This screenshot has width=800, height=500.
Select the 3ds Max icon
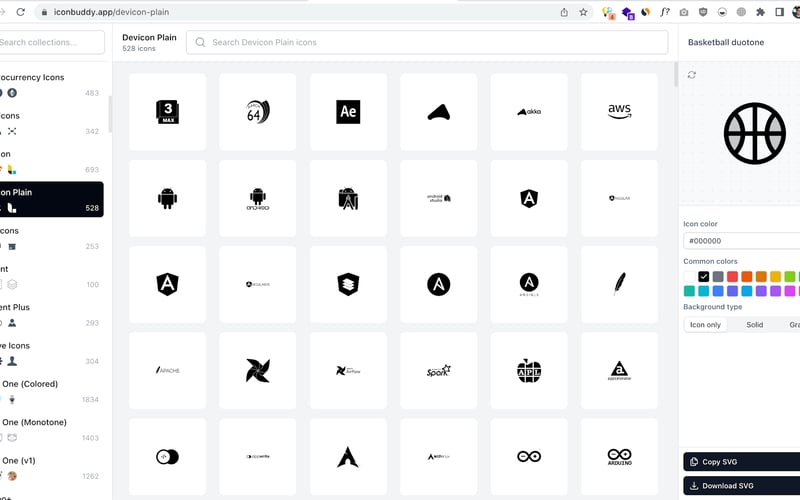(x=167, y=112)
